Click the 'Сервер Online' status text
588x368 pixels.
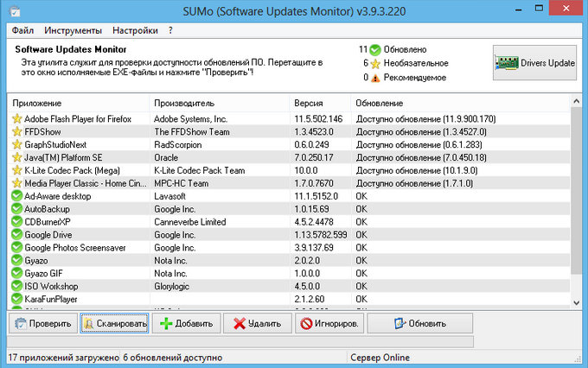click(380, 358)
